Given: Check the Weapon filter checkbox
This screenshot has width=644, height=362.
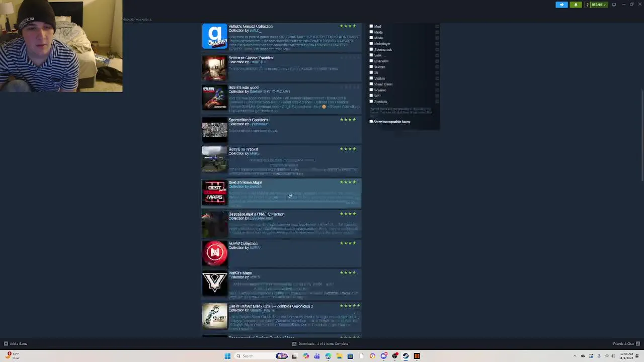Looking at the screenshot, I should point(371,90).
